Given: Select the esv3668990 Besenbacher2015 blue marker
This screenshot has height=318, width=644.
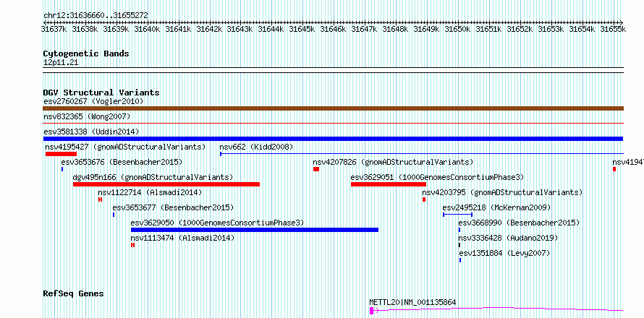Looking at the screenshot, I should [459, 230].
